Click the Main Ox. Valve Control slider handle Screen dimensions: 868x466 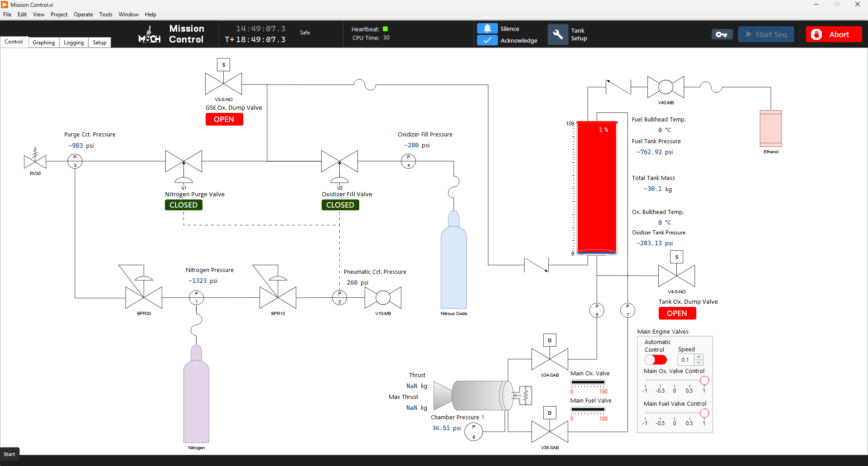[704, 380]
